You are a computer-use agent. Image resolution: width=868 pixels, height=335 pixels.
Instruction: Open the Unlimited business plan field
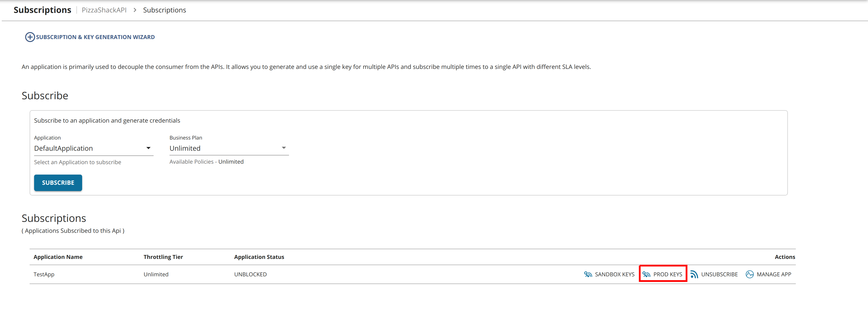pyautogui.click(x=224, y=148)
